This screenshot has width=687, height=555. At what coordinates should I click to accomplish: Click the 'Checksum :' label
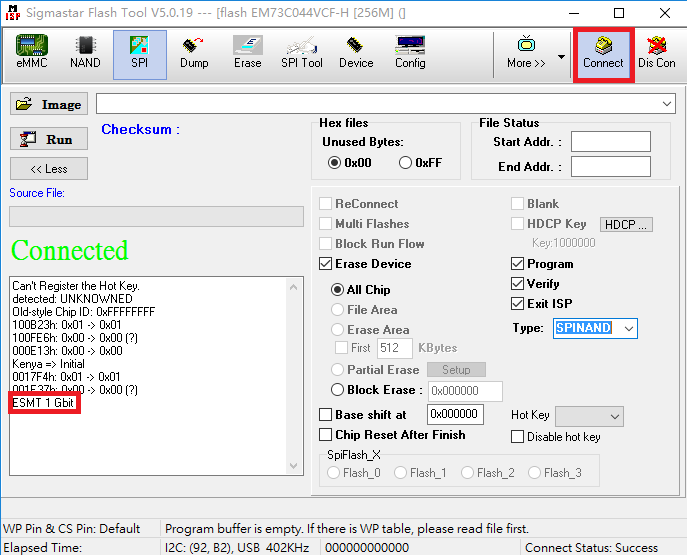tap(141, 129)
